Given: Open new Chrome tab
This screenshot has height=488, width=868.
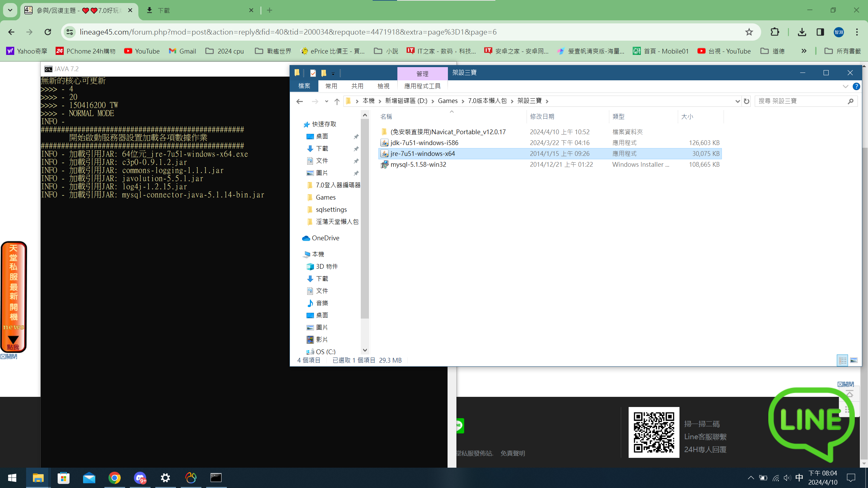Looking at the screenshot, I should tap(270, 10).
